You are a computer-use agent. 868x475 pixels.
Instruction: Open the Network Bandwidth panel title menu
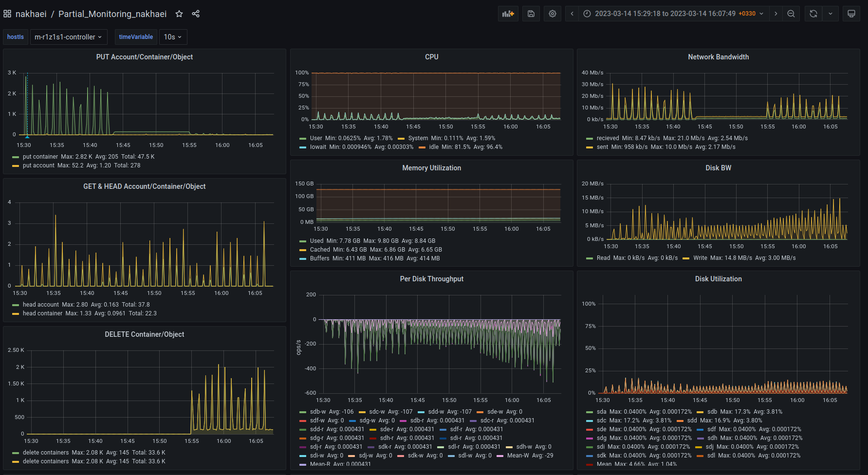718,57
